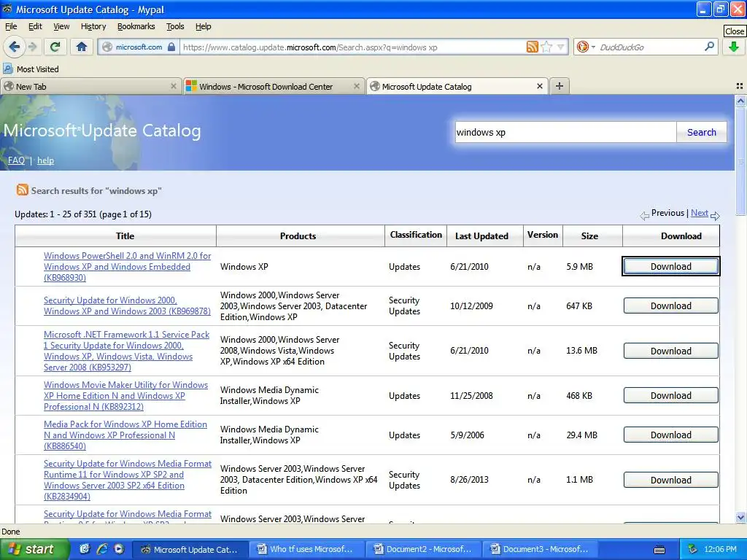The width and height of the screenshot is (747, 560).
Task: Open the help link in catalog header
Action: point(46,160)
